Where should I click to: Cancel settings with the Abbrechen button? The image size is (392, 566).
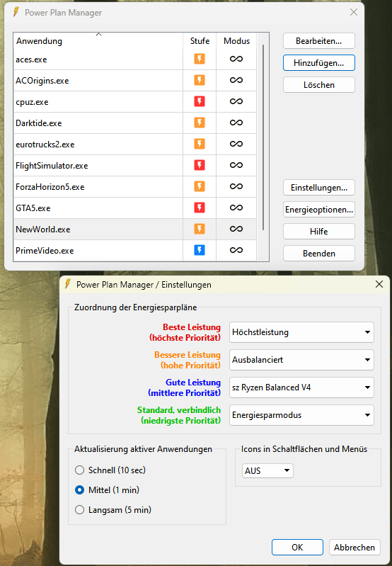tap(354, 548)
